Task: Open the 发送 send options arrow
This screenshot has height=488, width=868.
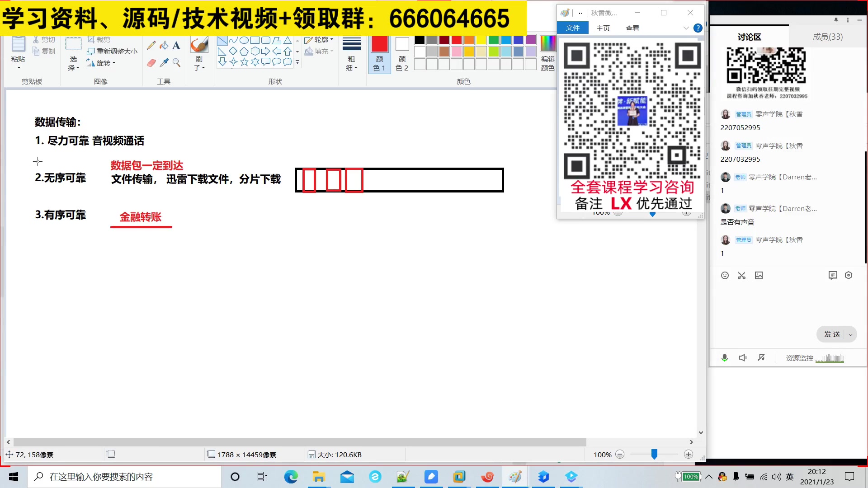Action: pos(850,335)
